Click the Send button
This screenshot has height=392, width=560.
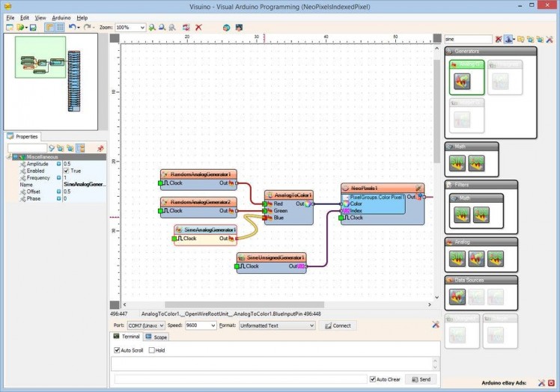421,379
